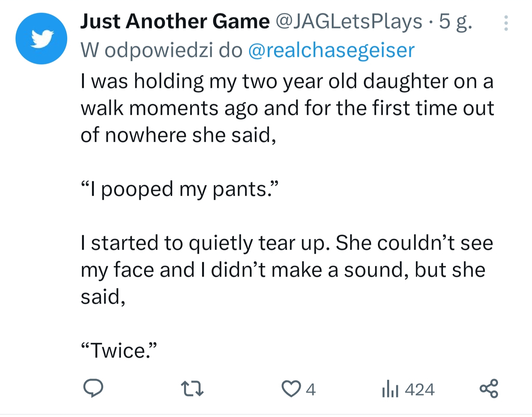
Task: Open the three-dot more options menu
Action: (x=506, y=23)
